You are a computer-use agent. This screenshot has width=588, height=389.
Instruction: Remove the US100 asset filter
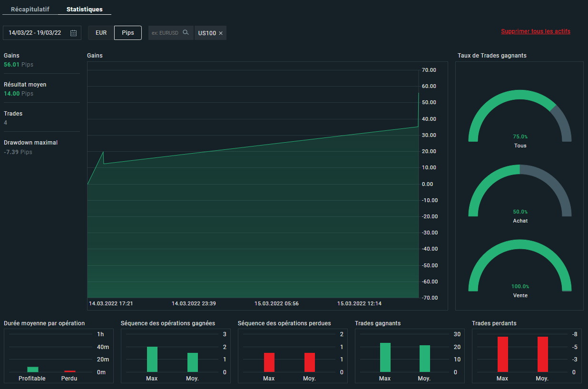pyautogui.click(x=221, y=33)
